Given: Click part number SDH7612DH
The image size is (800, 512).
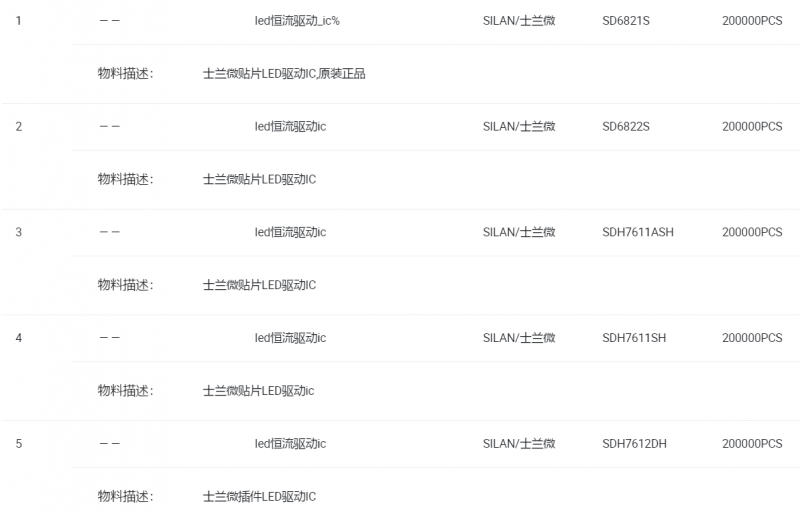Looking at the screenshot, I should coord(634,444).
